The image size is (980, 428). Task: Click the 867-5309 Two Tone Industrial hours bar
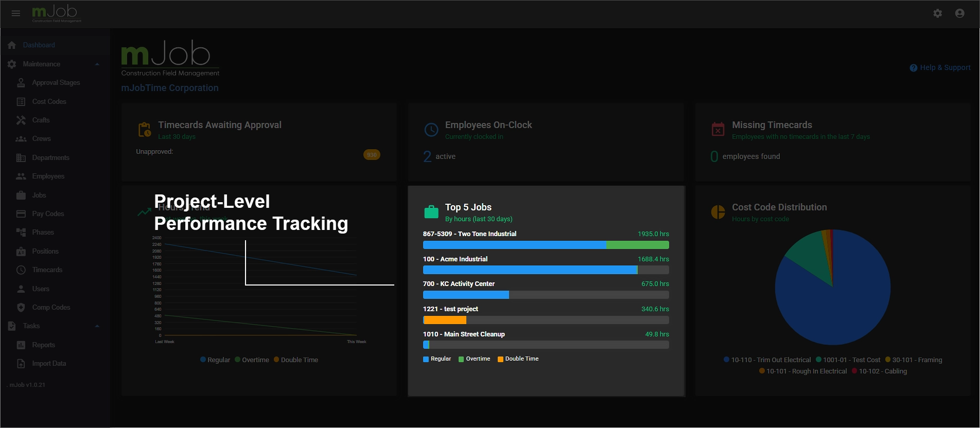(546, 245)
